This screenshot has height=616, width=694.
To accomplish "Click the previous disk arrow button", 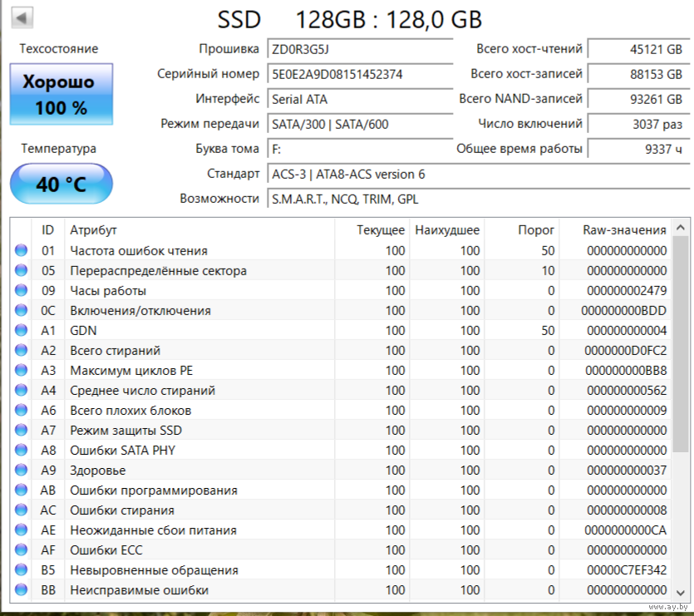I will [x=22, y=17].
